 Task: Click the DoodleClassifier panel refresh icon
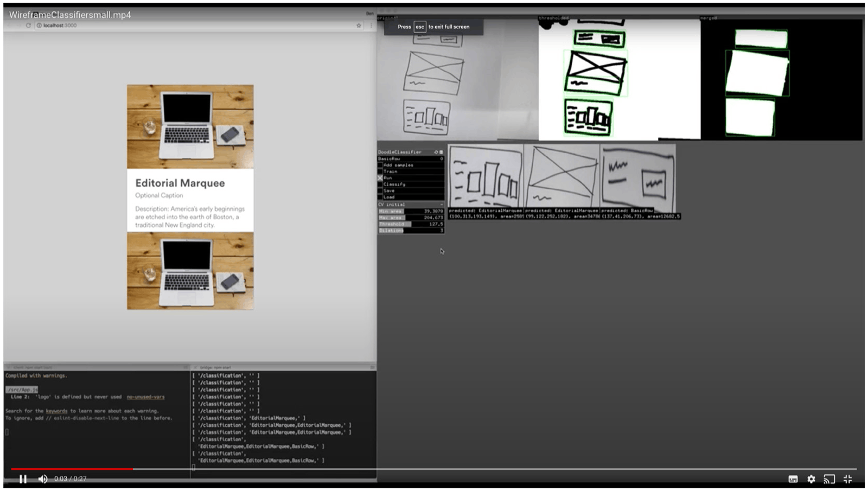tap(436, 152)
